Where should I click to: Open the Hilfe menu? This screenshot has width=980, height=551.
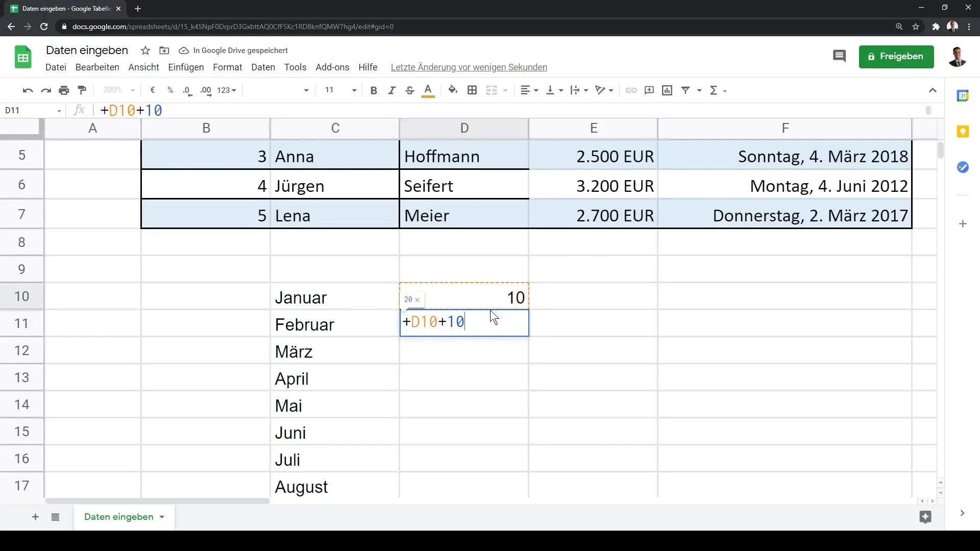point(367,67)
